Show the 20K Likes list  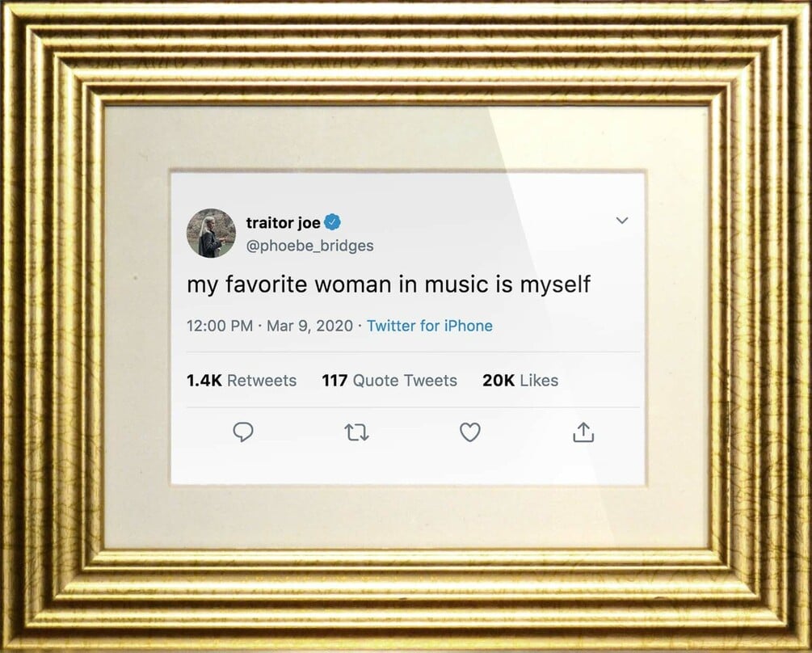pos(520,381)
